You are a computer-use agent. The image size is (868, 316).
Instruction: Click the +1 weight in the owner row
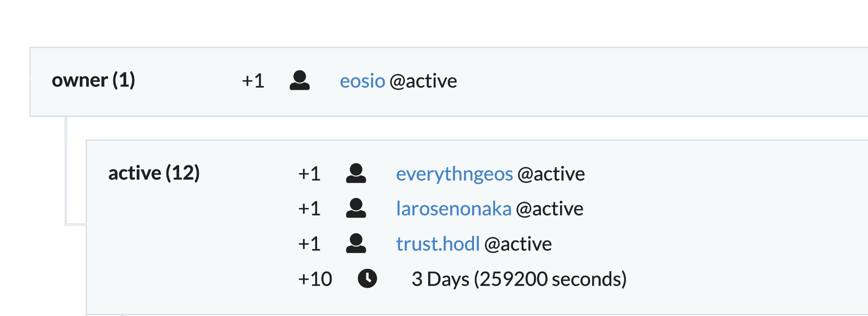(x=253, y=81)
